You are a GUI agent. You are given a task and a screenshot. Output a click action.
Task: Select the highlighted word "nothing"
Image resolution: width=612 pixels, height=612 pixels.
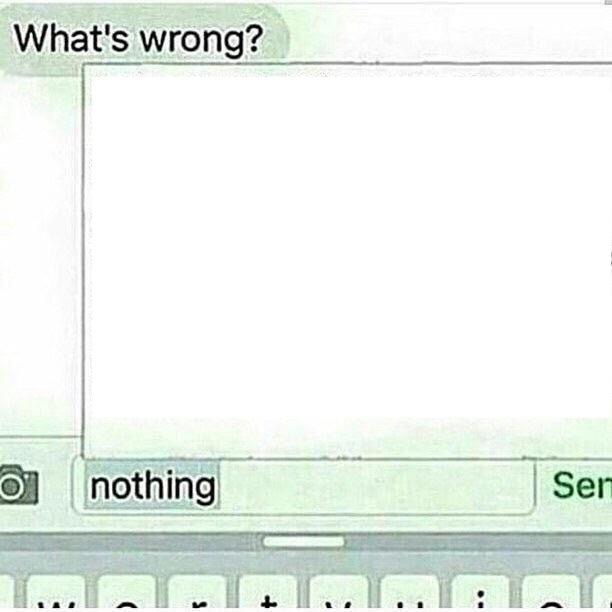(152, 485)
